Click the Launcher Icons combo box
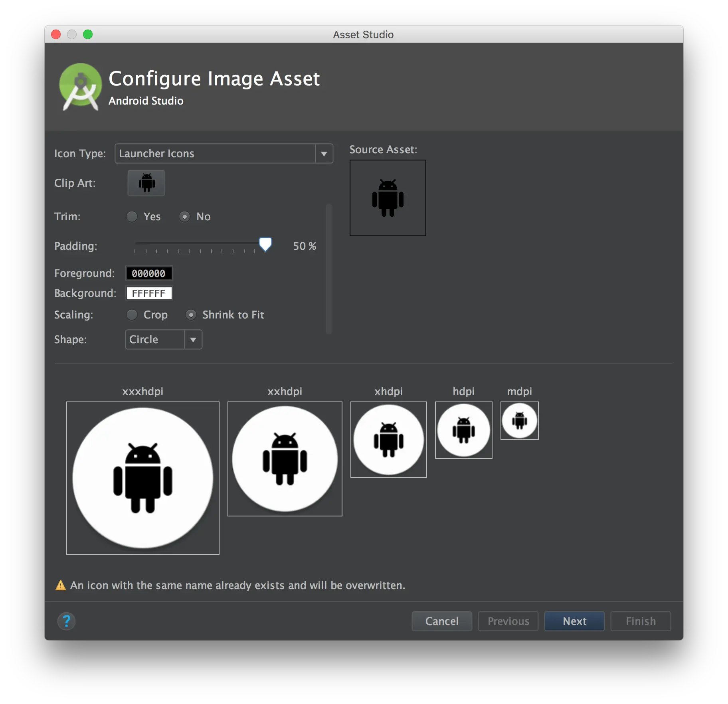This screenshot has width=728, height=704. click(224, 154)
